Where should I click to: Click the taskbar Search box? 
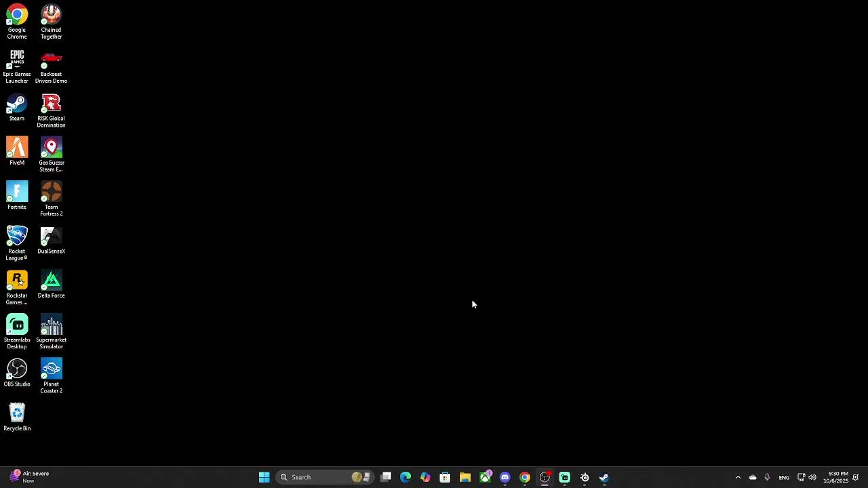click(x=325, y=477)
